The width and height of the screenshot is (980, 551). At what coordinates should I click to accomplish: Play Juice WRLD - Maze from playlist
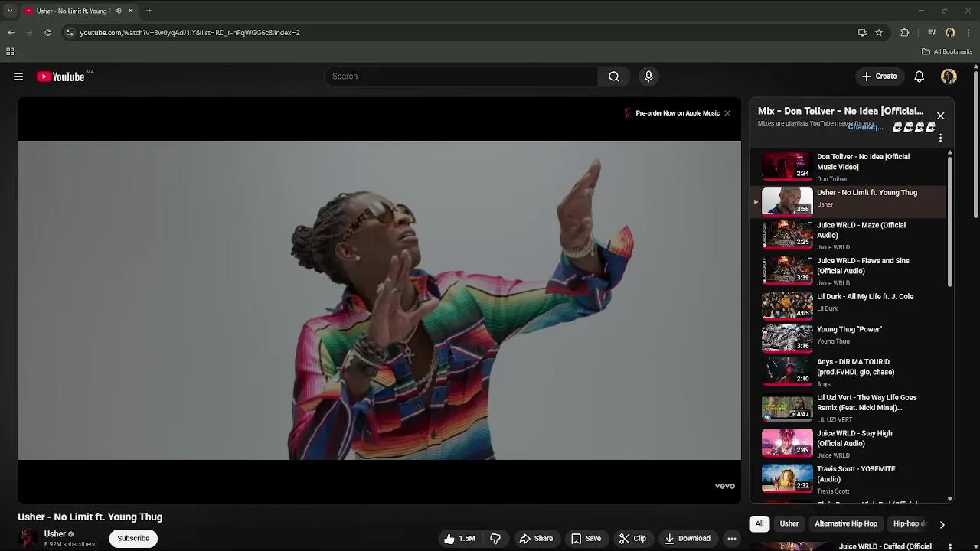[x=850, y=236]
